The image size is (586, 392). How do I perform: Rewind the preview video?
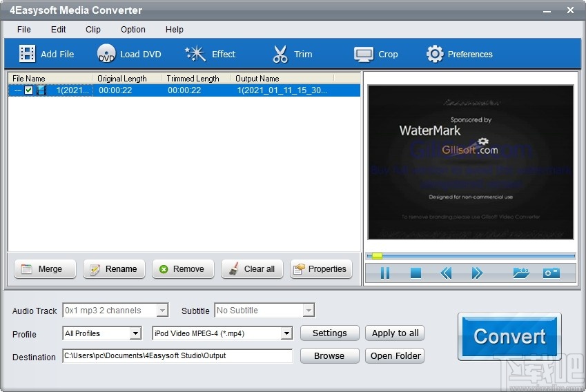tap(446, 273)
